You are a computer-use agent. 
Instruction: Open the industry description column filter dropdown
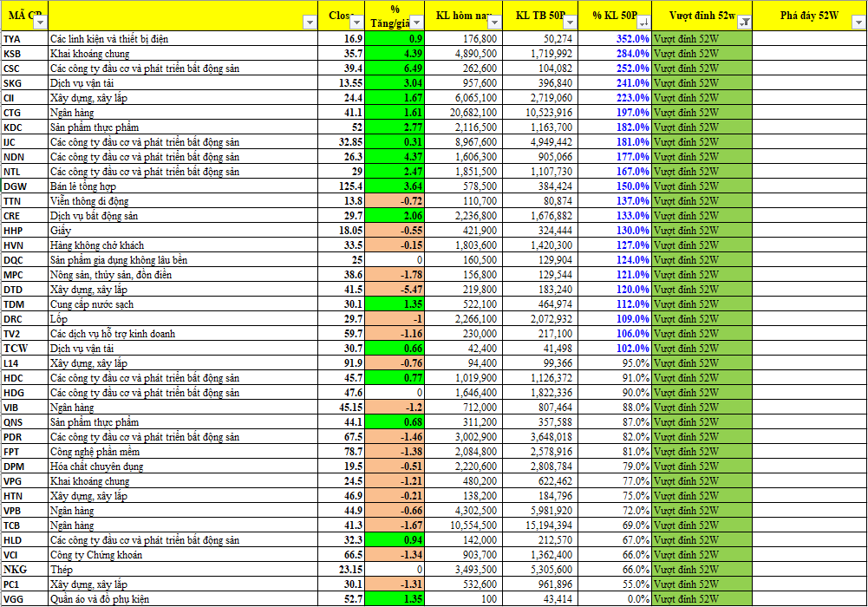point(310,23)
